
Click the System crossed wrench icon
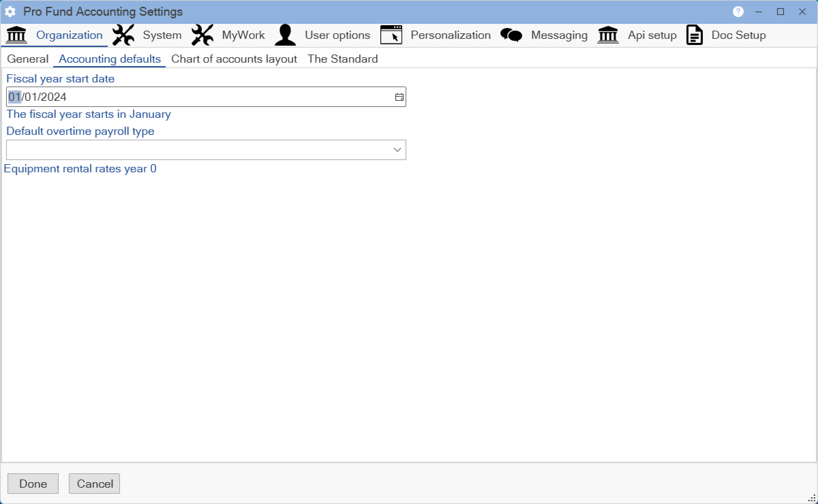[x=123, y=35]
